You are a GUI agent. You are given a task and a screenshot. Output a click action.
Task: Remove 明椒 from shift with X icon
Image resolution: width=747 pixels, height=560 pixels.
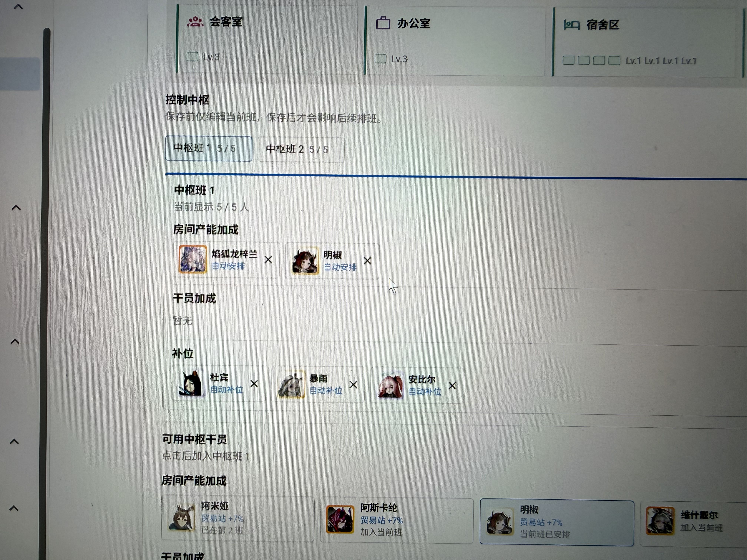[x=367, y=261]
